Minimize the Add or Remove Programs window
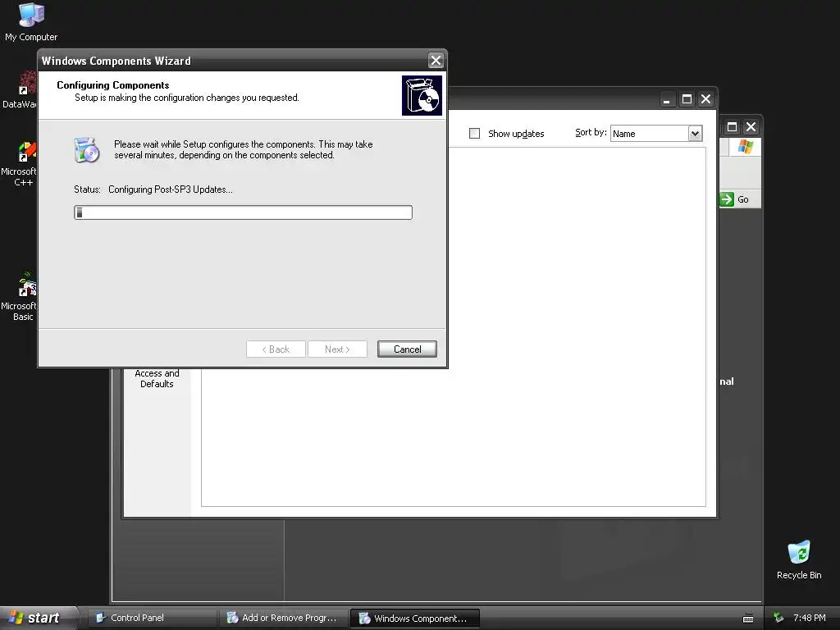The width and height of the screenshot is (840, 630). [x=667, y=99]
